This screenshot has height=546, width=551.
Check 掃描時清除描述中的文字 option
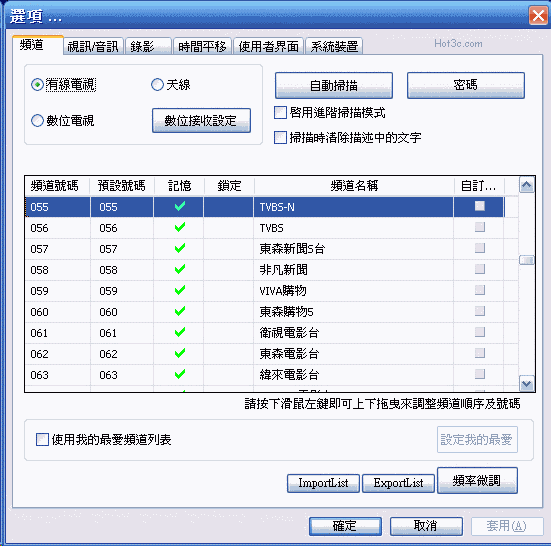(280, 137)
